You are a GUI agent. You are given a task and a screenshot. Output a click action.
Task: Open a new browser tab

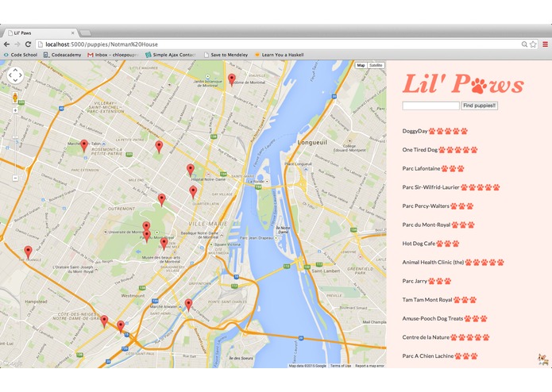(86, 33)
